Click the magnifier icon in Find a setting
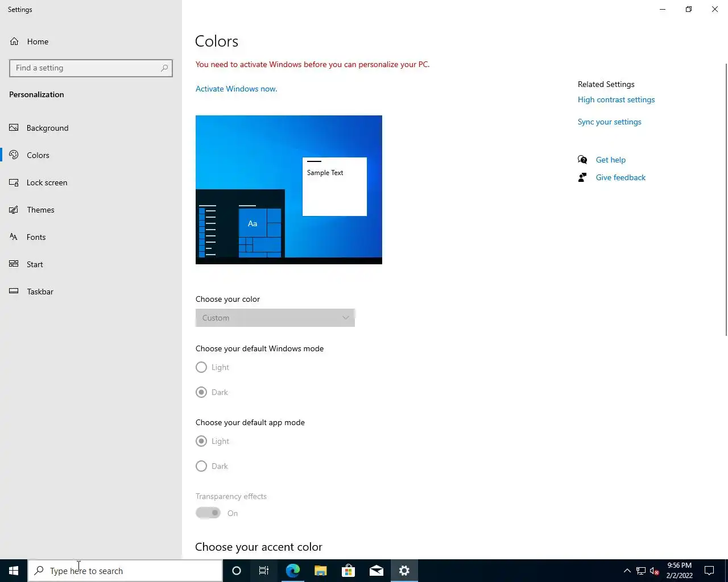Screen dimensions: 728x582 click(x=164, y=68)
